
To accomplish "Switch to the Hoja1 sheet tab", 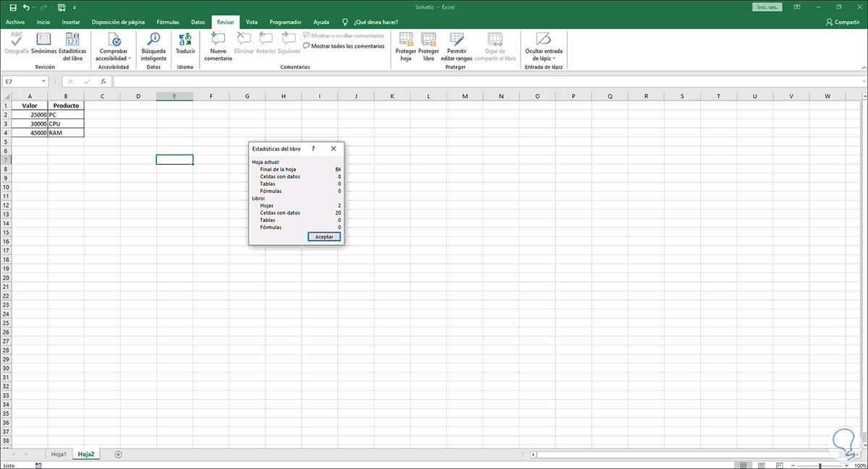I will [58, 454].
